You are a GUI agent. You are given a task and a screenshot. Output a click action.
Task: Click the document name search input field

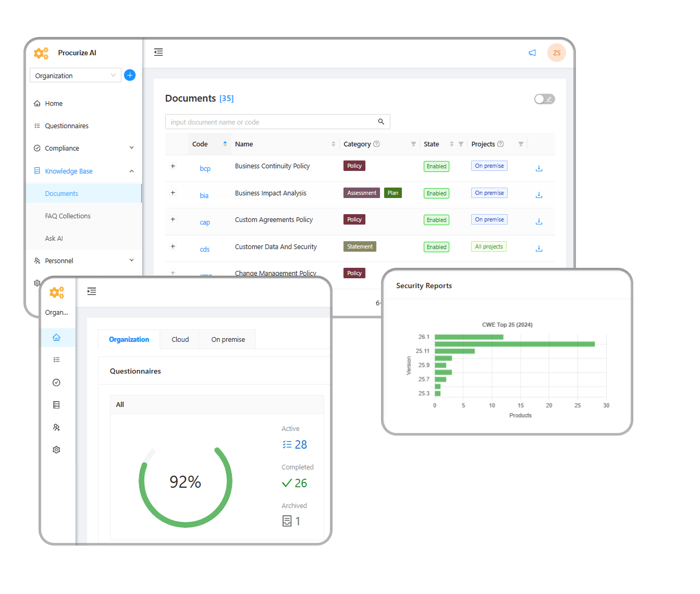261,121
